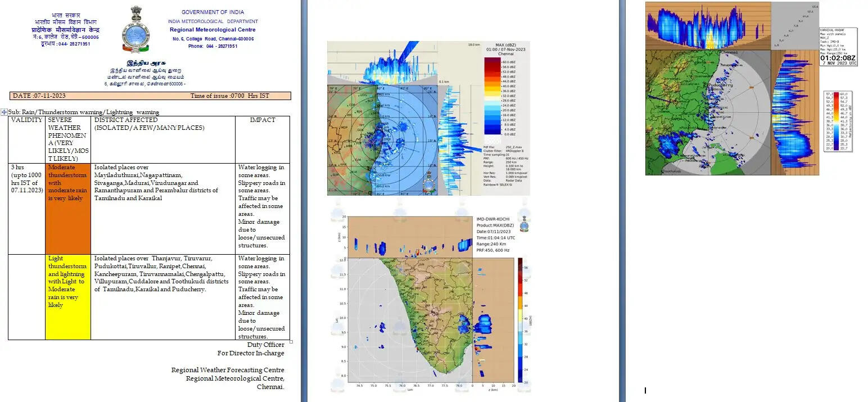868x402 pixels.
Task: Click the 01:02:08Z timestamp on Karaikal radar
Action: [838, 58]
